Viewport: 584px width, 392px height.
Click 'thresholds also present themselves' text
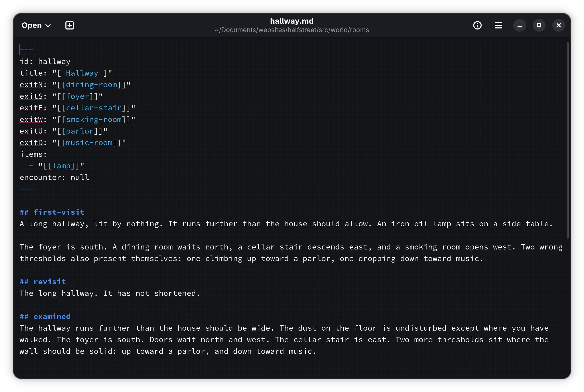point(101,258)
